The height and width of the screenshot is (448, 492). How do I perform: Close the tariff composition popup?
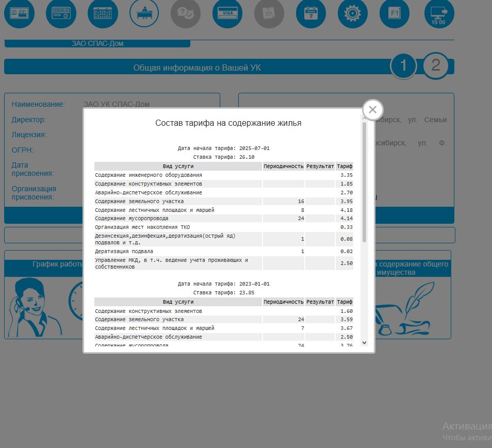pos(373,109)
